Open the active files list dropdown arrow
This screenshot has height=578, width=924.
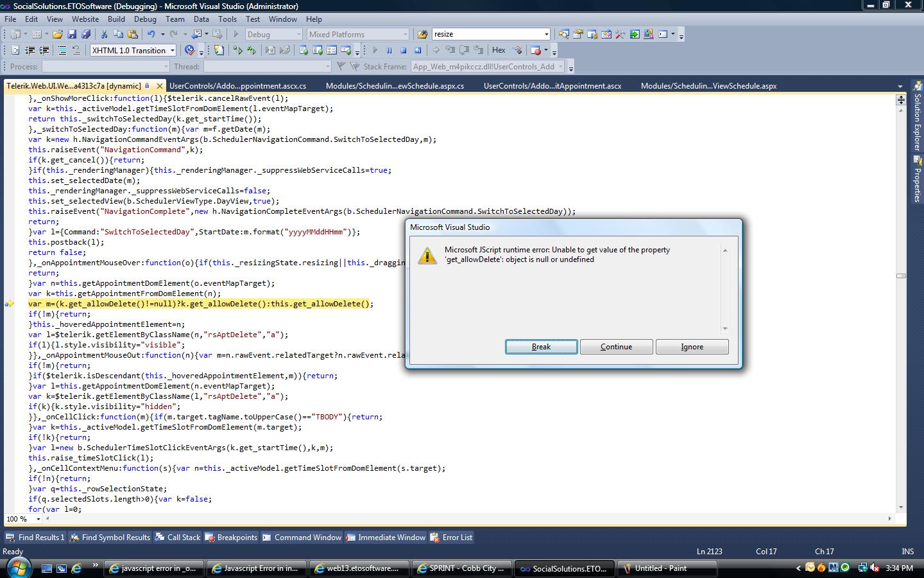[900, 86]
